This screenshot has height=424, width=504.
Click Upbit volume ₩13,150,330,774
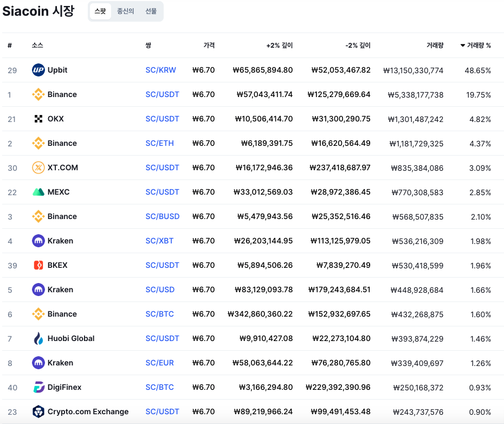coord(413,70)
